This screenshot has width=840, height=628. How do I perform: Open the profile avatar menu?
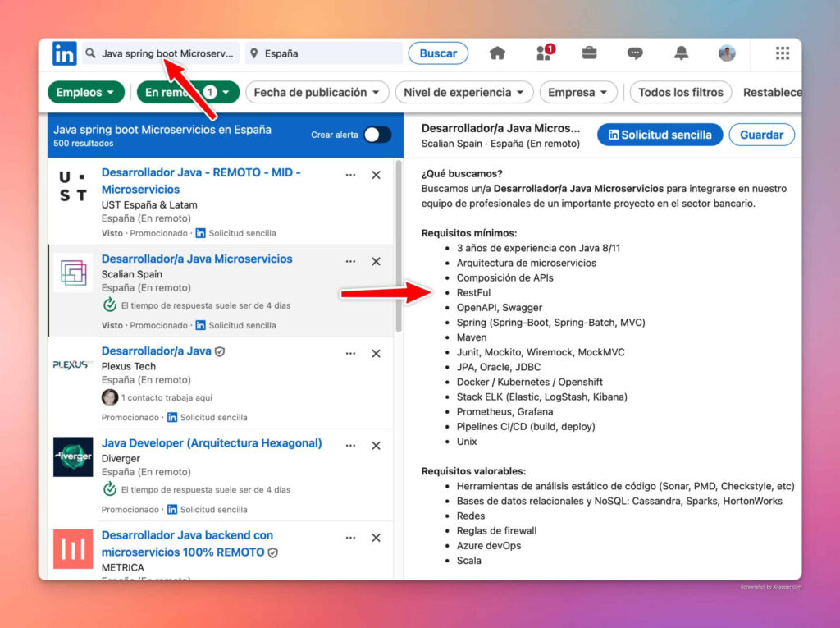[x=727, y=53]
